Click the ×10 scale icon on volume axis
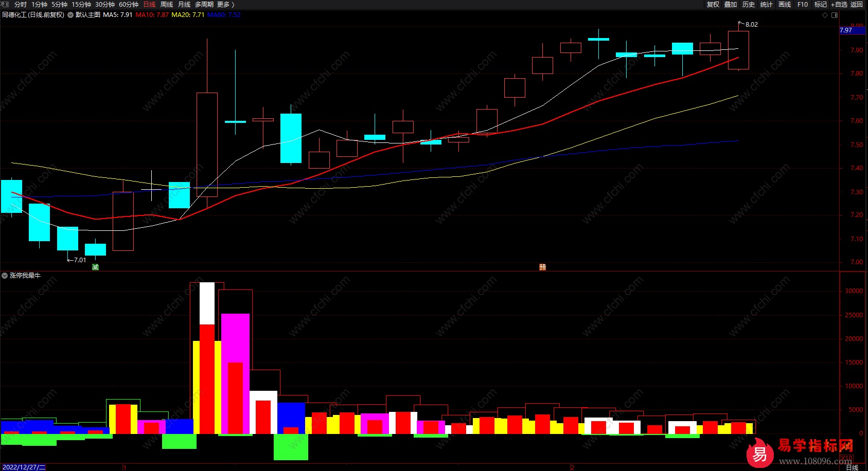Screen dimensions: 868x471 pos(846,458)
